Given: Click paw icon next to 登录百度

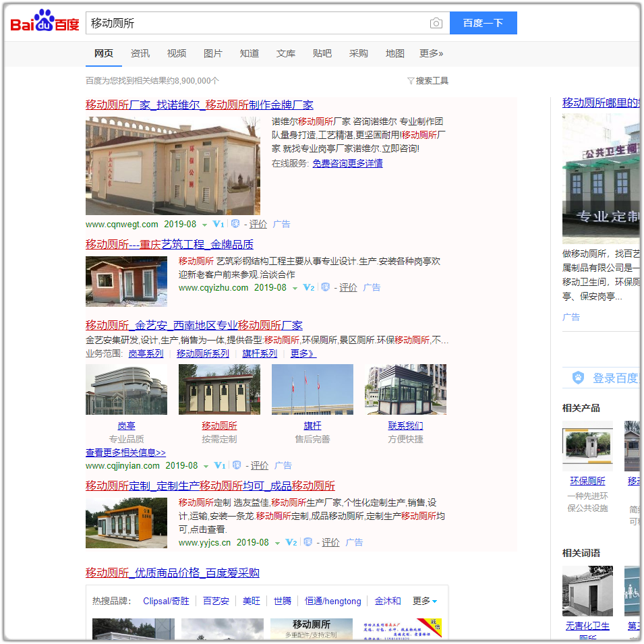Looking at the screenshot, I should pos(578,378).
